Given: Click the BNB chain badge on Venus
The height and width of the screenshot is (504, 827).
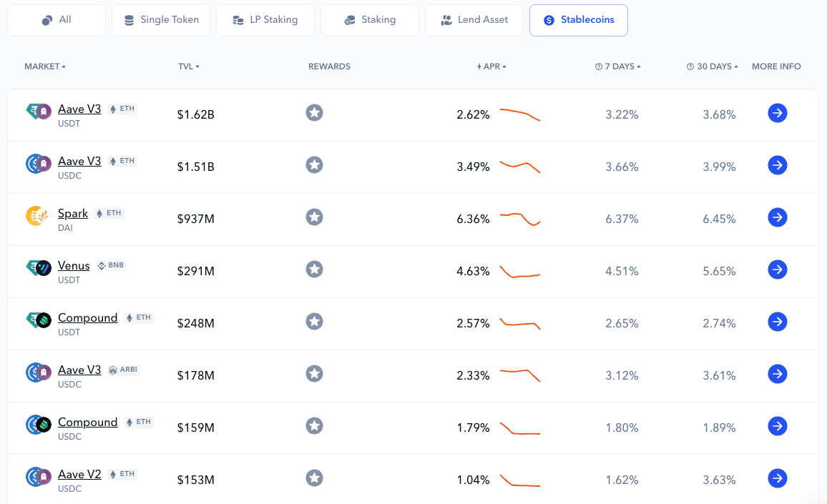Looking at the screenshot, I should coord(111,265).
